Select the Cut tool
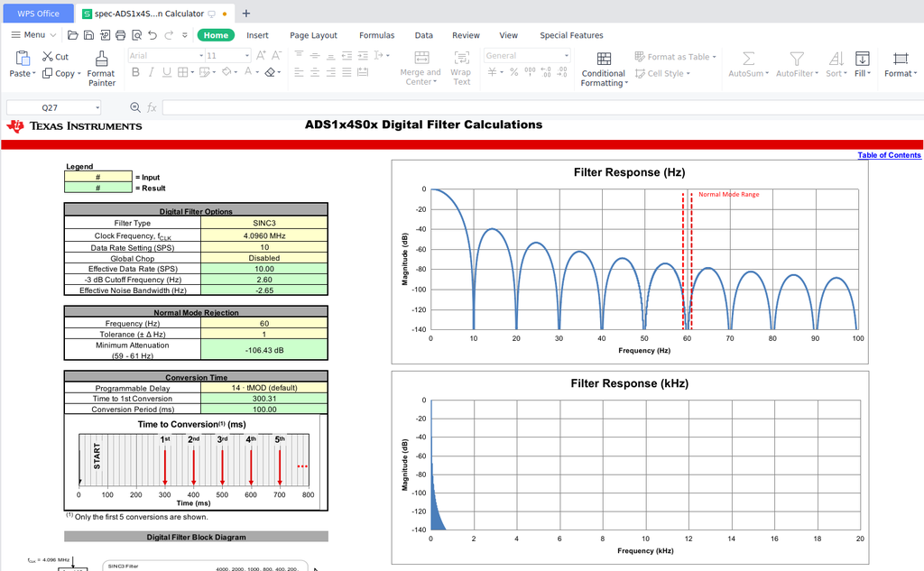Viewport: 924px width, 571px height. [54, 56]
